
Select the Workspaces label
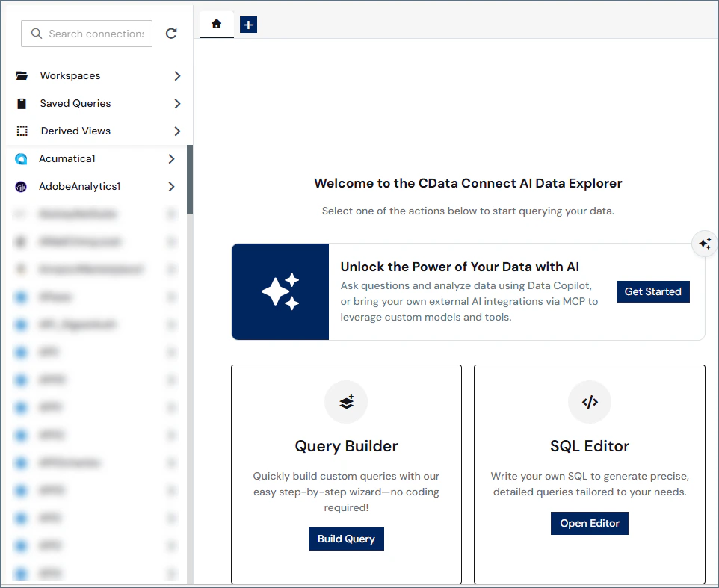tap(70, 75)
